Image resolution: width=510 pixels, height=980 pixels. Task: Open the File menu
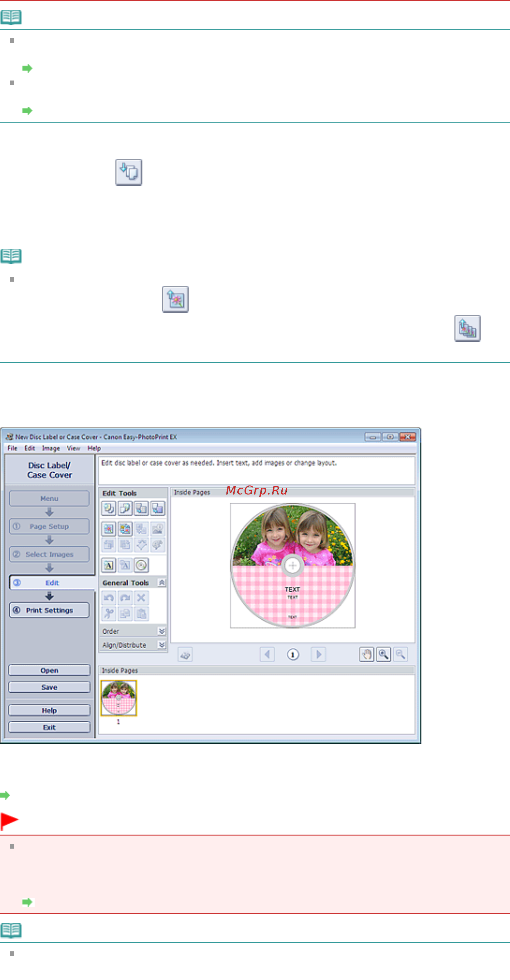(12, 448)
